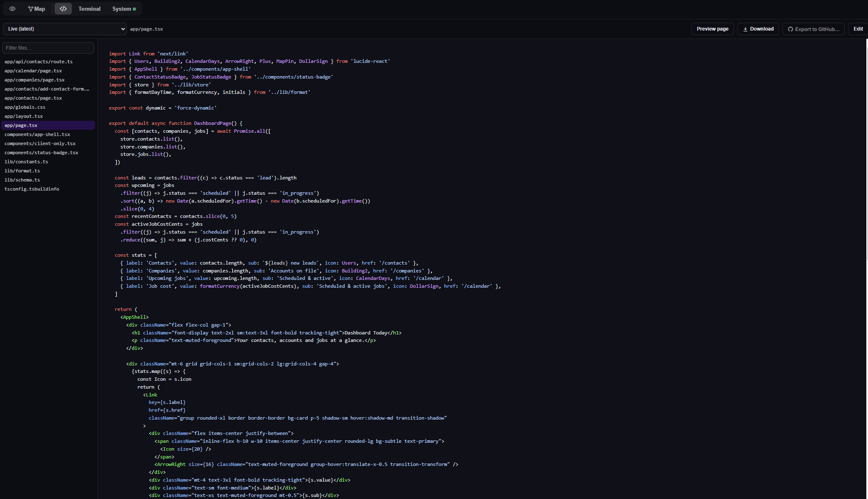Screen dimensions: 868x499
Task: Click the Edit button
Action: point(858,29)
